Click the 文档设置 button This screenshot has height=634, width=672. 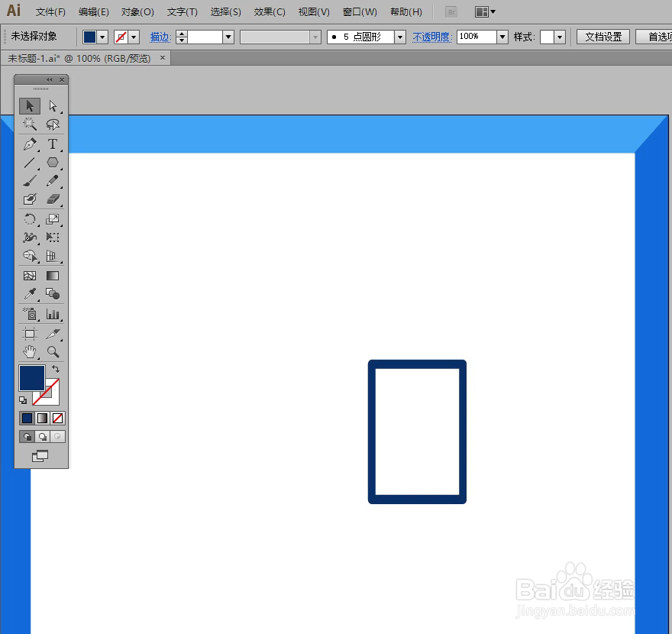603,37
